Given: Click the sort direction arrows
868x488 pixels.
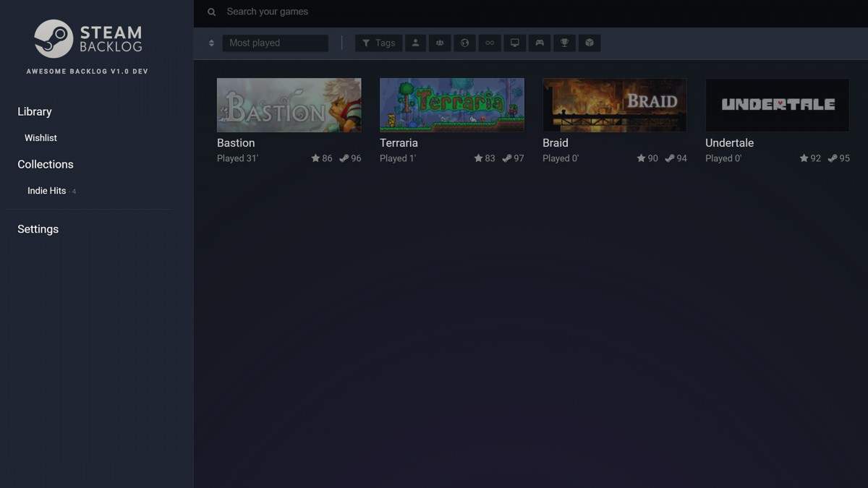Looking at the screenshot, I should pyautogui.click(x=210, y=43).
